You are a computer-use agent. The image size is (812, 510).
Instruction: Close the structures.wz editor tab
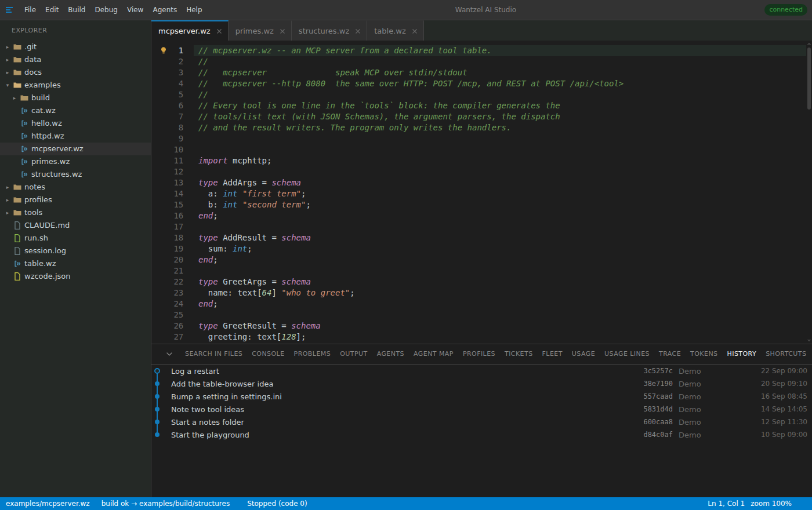pyautogui.click(x=358, y=31)
